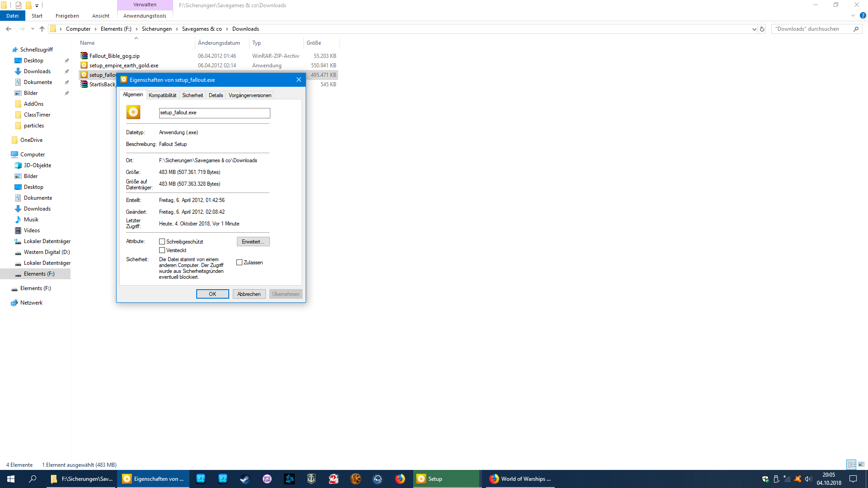Open the ribbon help question mark
Screen dimensions: 868x488
coord(863,16)
